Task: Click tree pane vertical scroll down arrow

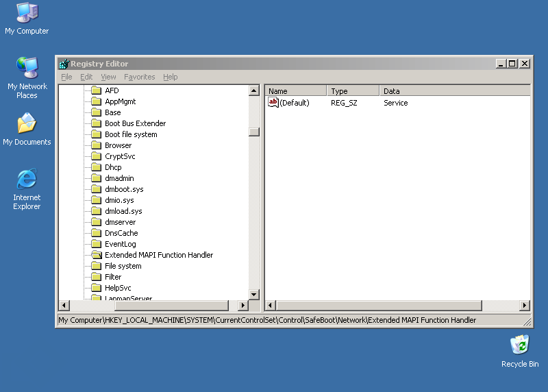Action: tap(254, 295)
